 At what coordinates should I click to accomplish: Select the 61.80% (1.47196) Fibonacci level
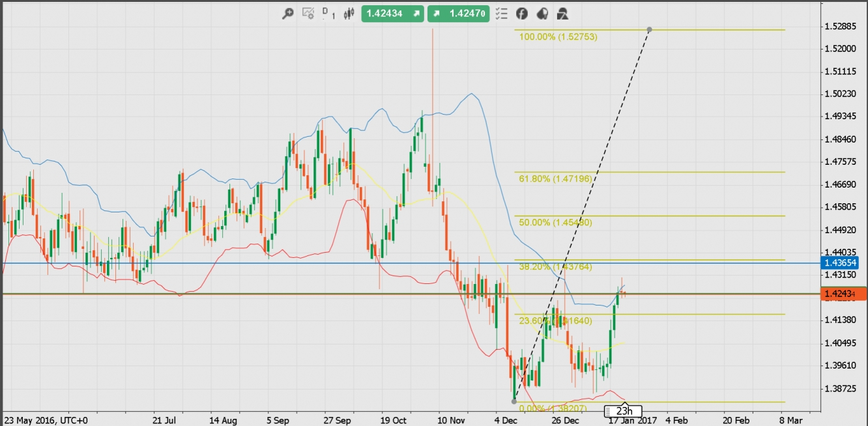pos(555,178)
